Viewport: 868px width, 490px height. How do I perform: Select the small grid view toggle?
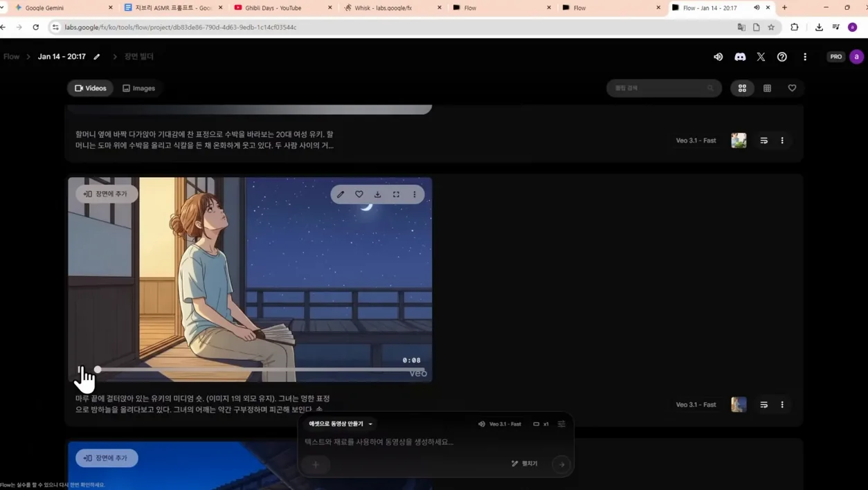coord(767,88)
